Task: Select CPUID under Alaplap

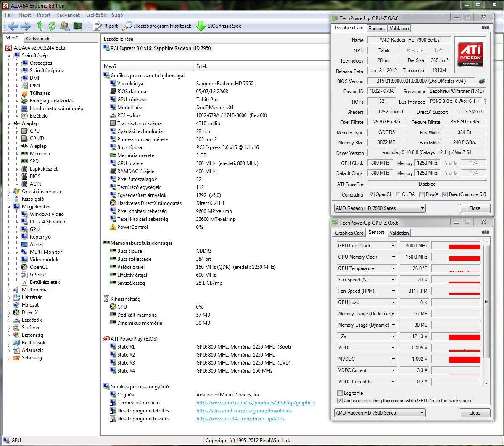Action: click(37, 139)
